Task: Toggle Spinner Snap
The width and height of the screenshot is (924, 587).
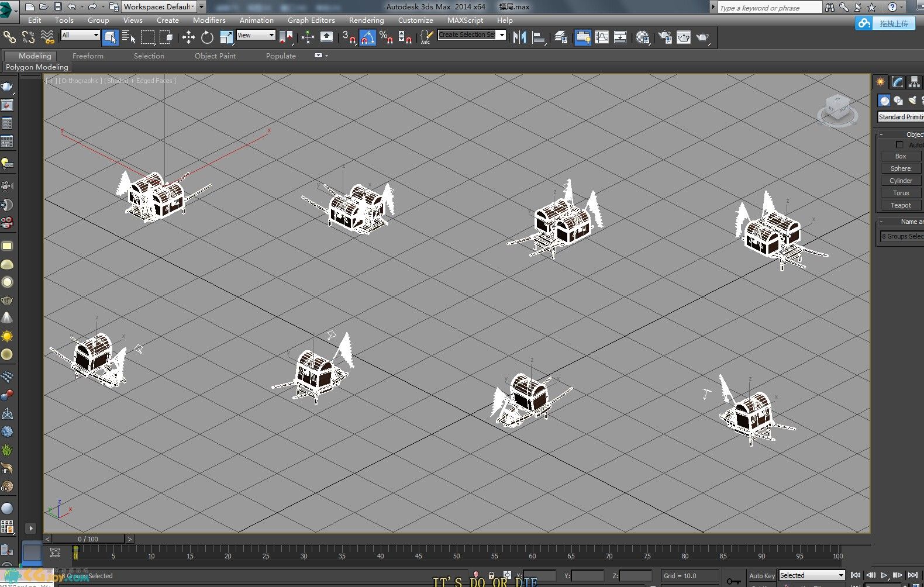Action: (x=405, y=37)
